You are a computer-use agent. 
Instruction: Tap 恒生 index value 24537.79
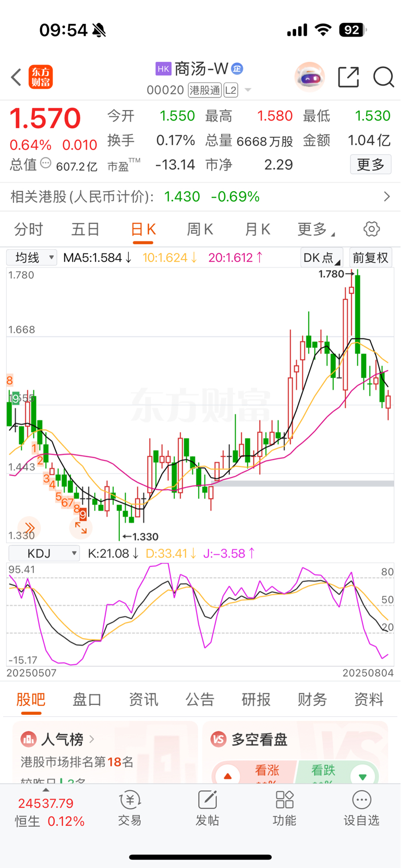point(46,803)
